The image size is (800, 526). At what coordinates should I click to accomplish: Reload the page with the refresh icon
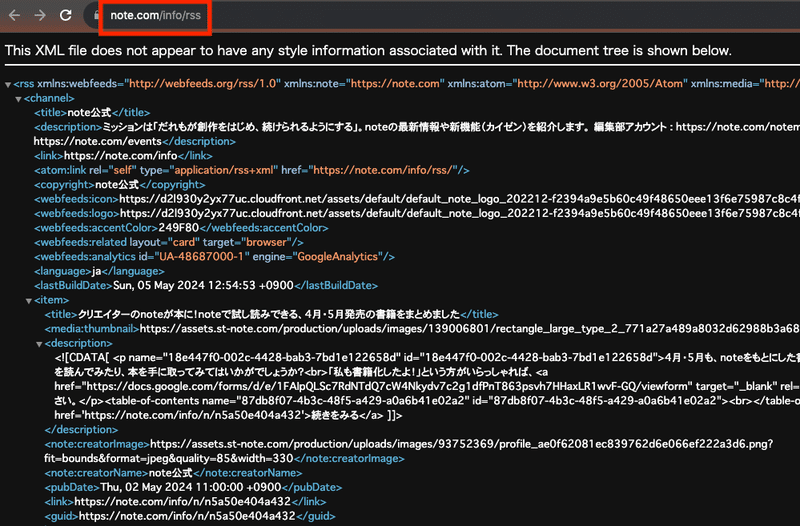click(x=65, y=15)
